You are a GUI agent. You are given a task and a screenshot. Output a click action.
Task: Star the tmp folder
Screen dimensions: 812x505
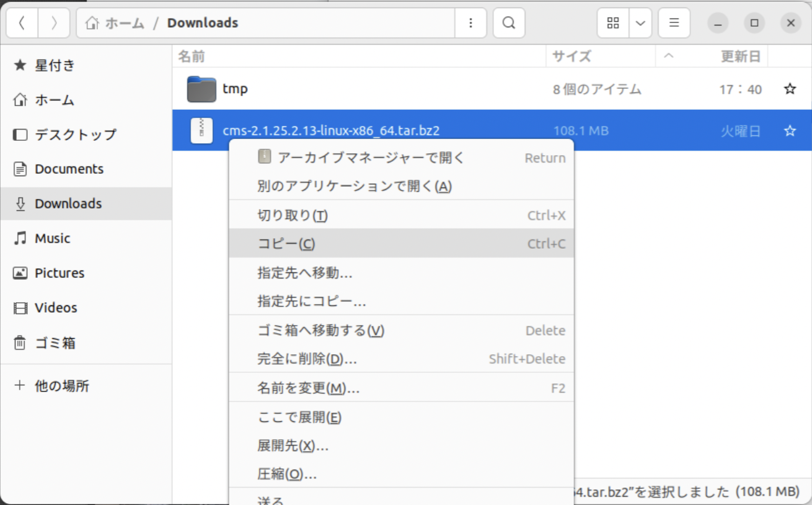pyautogui.click(x=790, y=89)
